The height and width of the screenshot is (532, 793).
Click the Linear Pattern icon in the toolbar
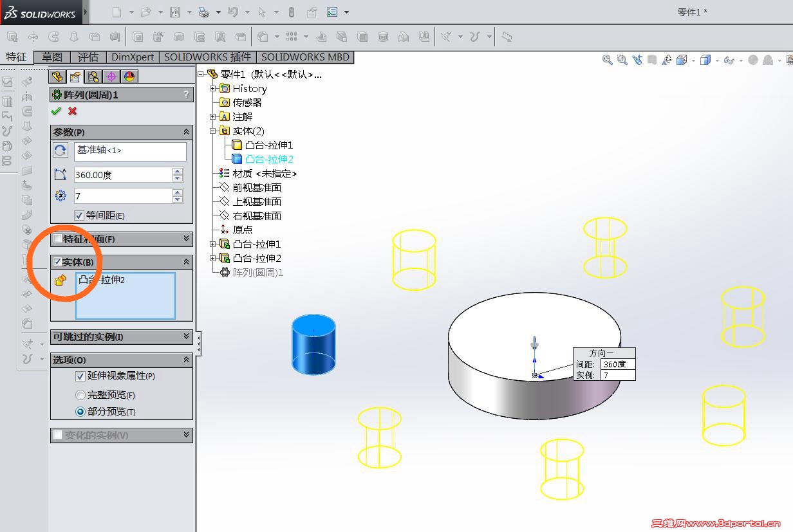tap(292, 37)
